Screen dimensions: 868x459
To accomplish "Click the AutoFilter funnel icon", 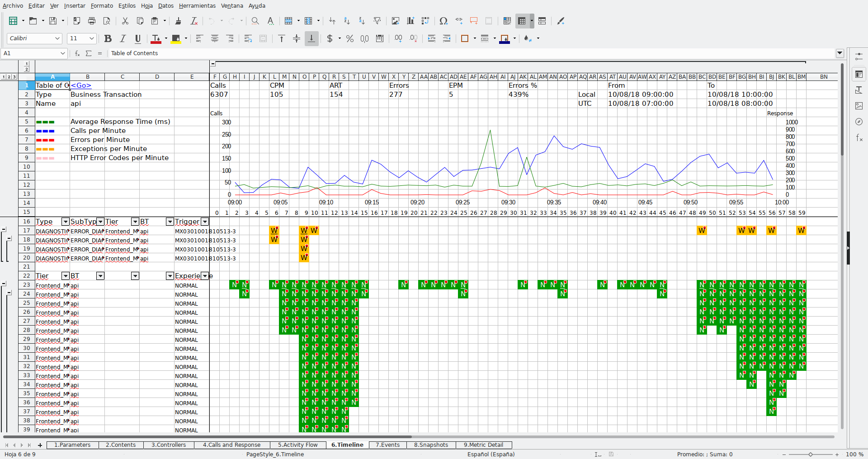I will pos(377,21).
